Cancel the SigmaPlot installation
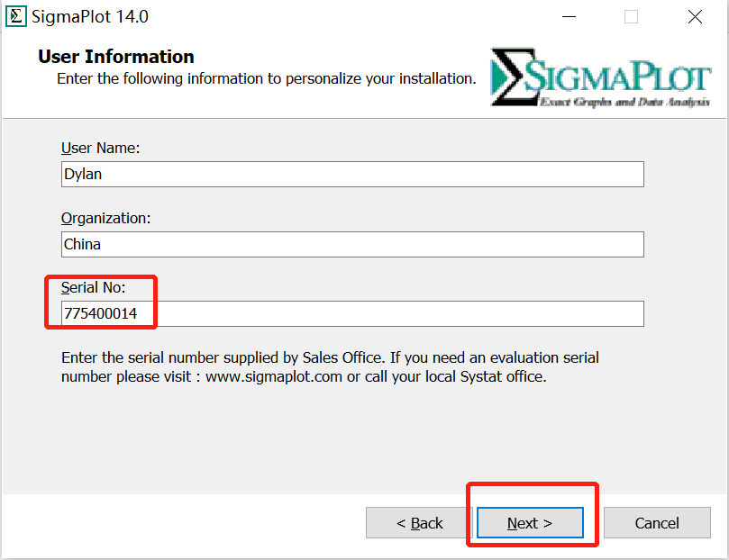The height and width of the screenshot is (560, 729). click(x=657, y=523)
